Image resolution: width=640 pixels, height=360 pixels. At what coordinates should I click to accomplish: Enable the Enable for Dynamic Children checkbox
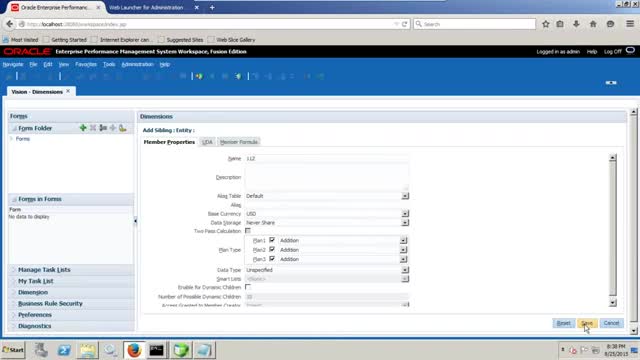(248, 287)
